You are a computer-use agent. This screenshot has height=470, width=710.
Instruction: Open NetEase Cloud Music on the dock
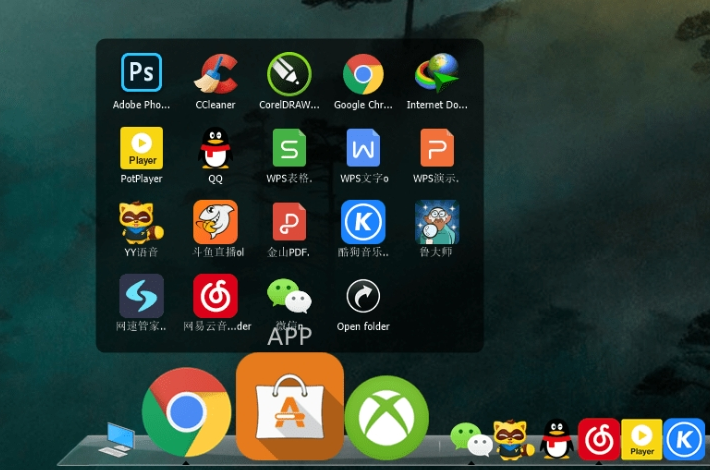pyautogui.click(x=599, y=439)
